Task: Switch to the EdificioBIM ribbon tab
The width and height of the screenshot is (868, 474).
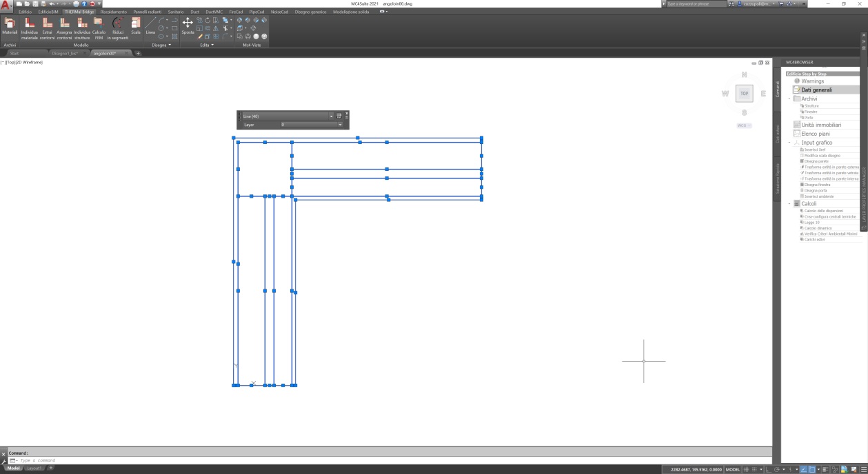Action: click(48, 12)
